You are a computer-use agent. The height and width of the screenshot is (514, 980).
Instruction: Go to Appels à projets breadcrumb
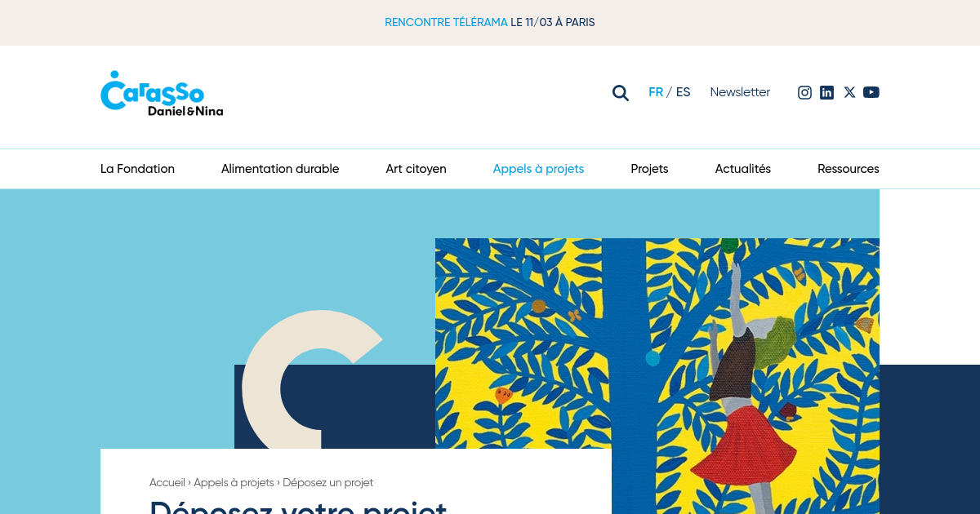[234, 482]
